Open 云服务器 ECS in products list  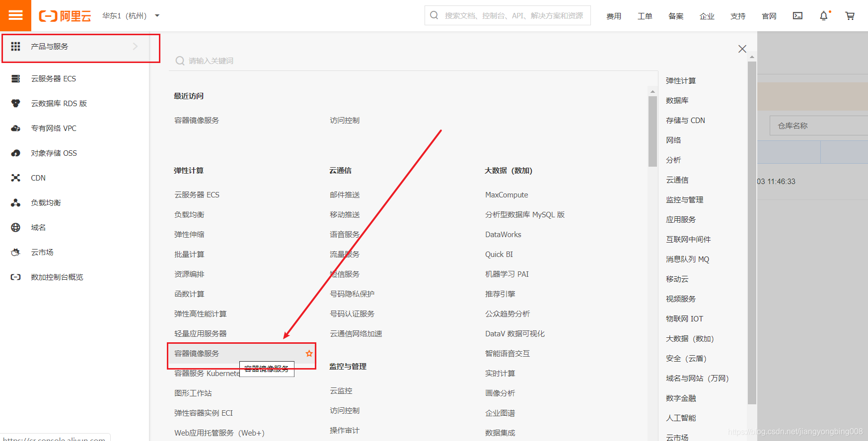click(x=197, y=194)
